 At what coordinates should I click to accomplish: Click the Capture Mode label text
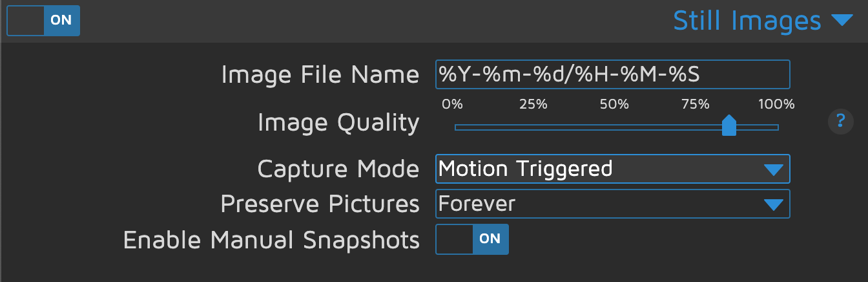click(338, 169)
